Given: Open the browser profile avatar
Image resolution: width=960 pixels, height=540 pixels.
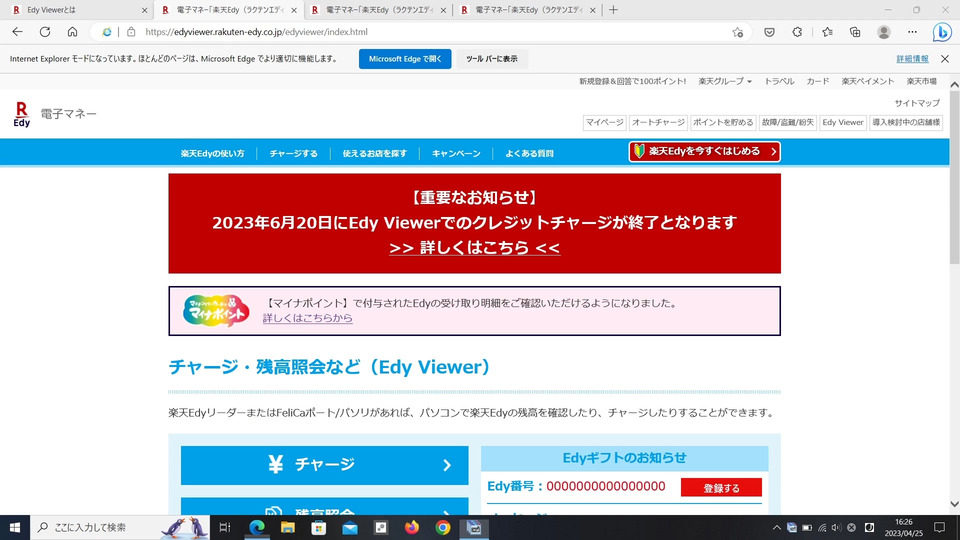Looking at the screenshot, I should point(883,32).
